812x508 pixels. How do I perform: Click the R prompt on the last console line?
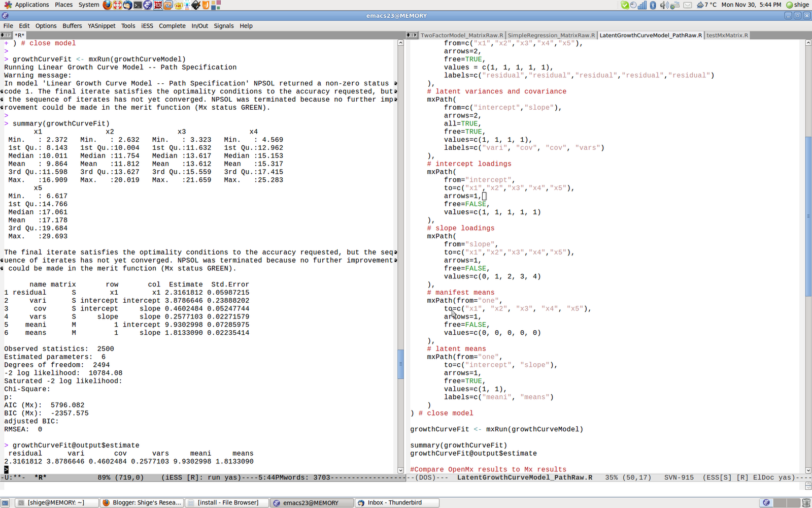(6, 469)
